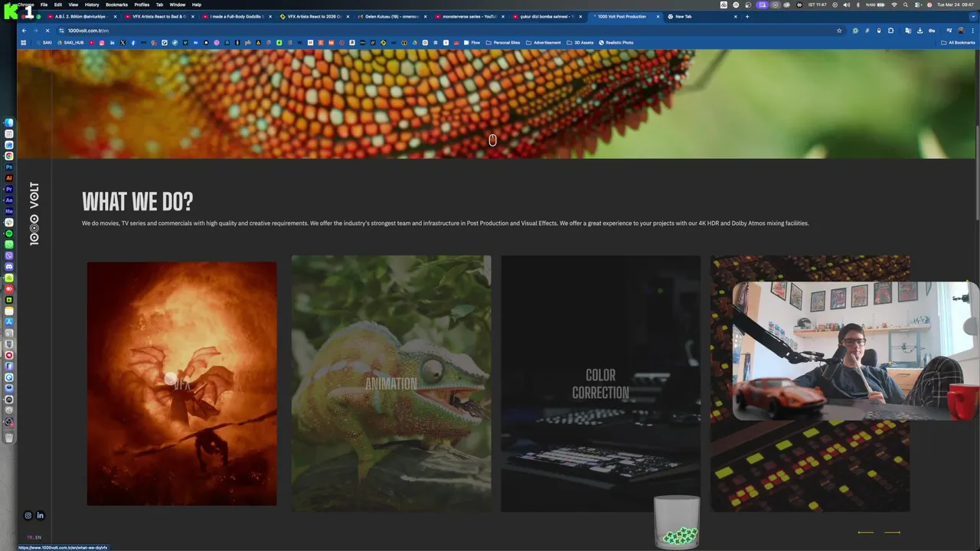Open the Chrome profile avatar
The image size is (980, 551).
click(x=961, y=31)
